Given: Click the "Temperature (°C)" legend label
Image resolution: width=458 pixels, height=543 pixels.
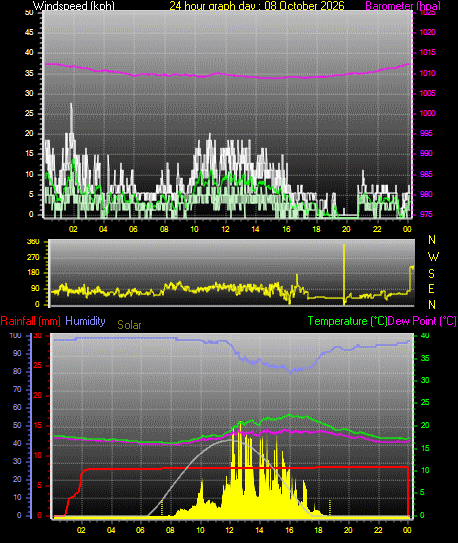Looking at the screenshot, I should click(347, 321).
